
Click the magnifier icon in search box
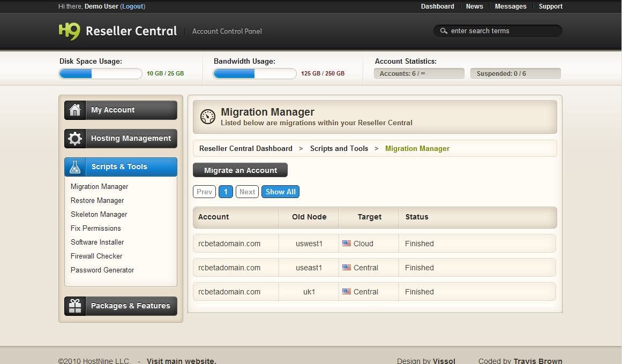click(444, 31)
